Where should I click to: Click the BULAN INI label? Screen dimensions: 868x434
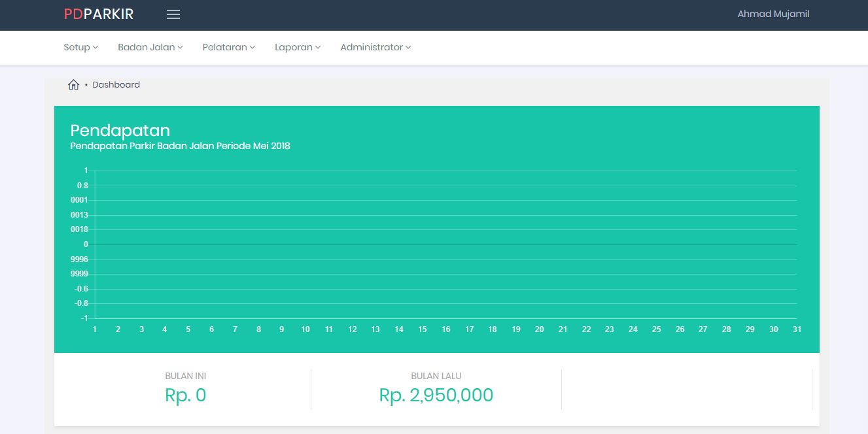click(186, 376)
